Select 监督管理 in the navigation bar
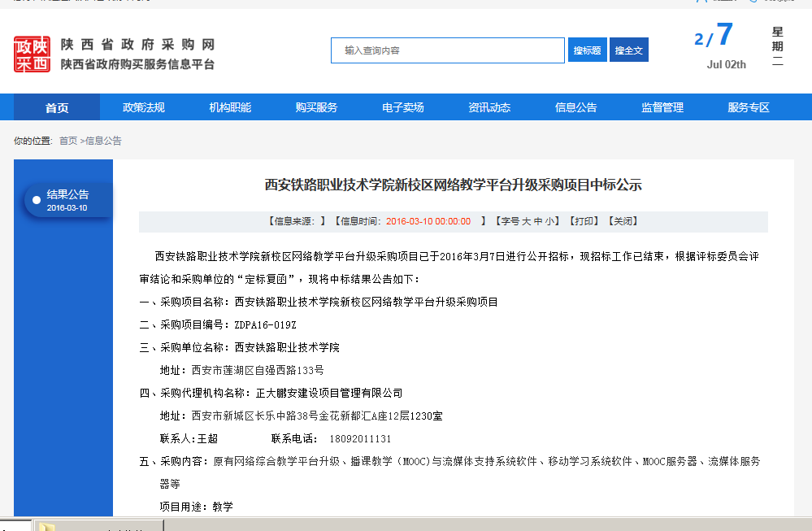 click(662, 107)
